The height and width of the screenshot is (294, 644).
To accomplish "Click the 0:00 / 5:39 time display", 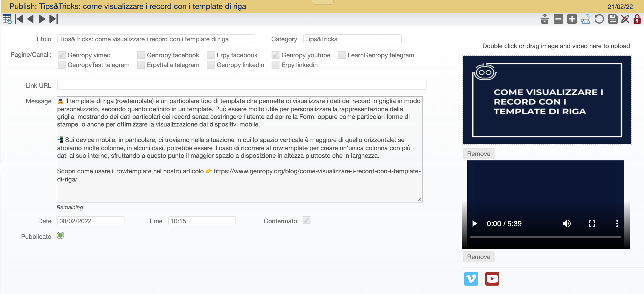I will (x=504, y=224).
